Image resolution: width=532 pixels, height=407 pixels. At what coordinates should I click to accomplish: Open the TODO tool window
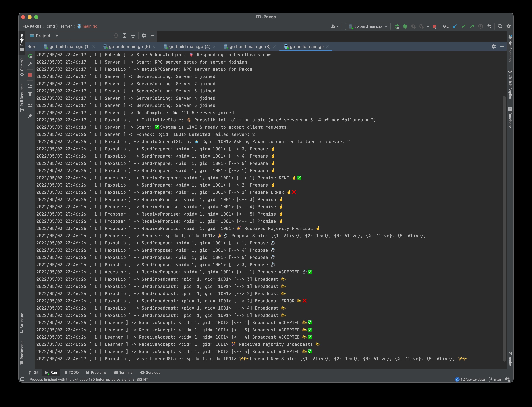pos(71,372)
